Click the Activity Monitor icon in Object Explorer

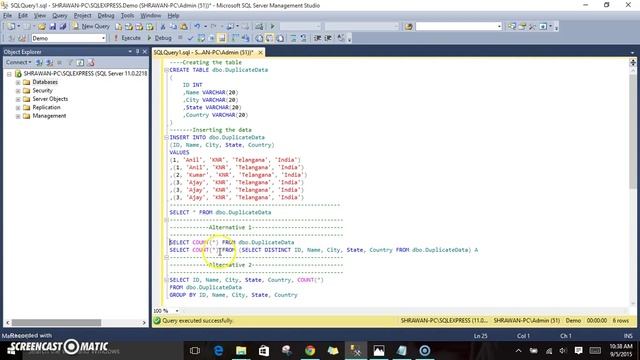tap(91, 62)
